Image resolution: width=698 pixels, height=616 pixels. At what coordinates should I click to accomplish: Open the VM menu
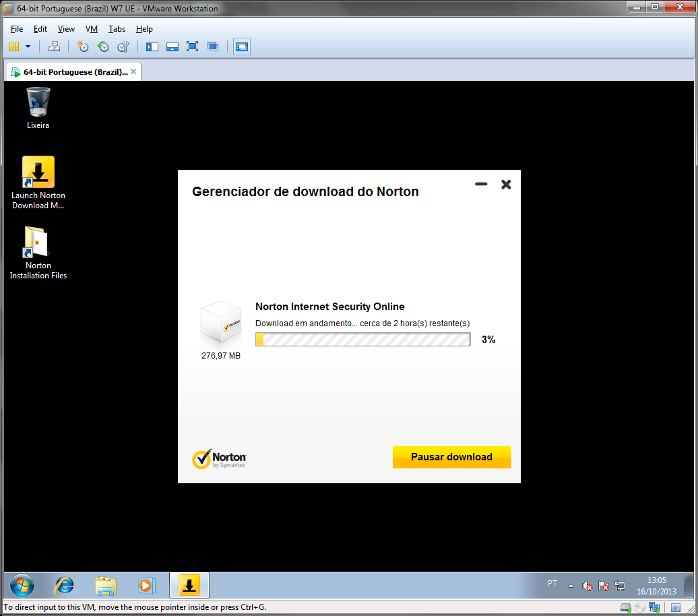pos(92,29)
